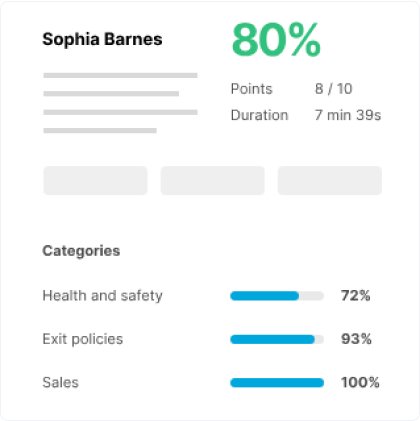Click the Sales progress bar
Image resolution: width=420 pixels, height=421 pixels.
coord(277,383)
